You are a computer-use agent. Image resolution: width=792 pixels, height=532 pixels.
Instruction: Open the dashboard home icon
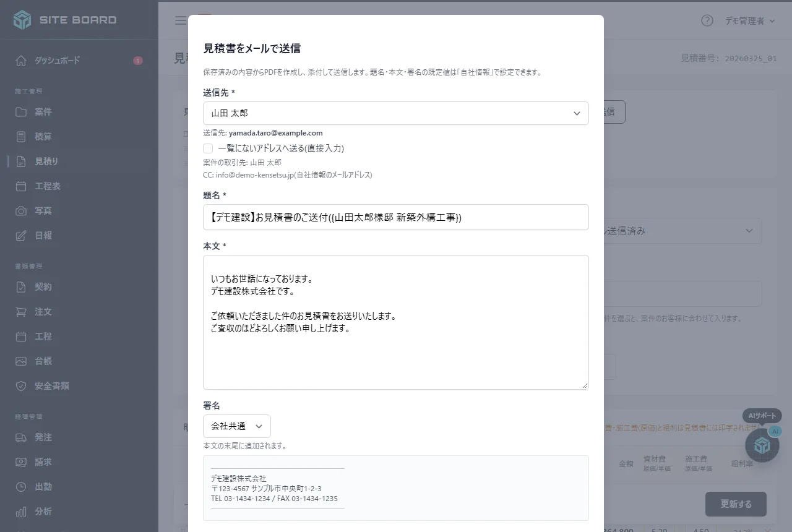coord(21,61)
